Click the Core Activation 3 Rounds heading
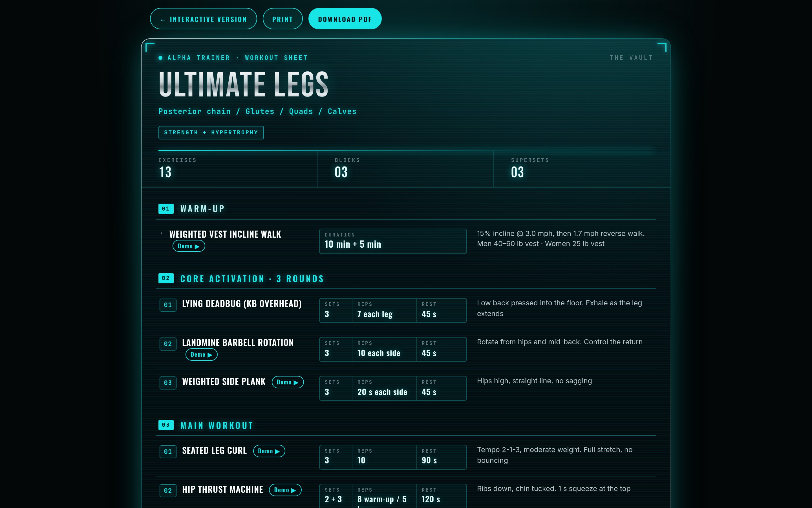 252,279
